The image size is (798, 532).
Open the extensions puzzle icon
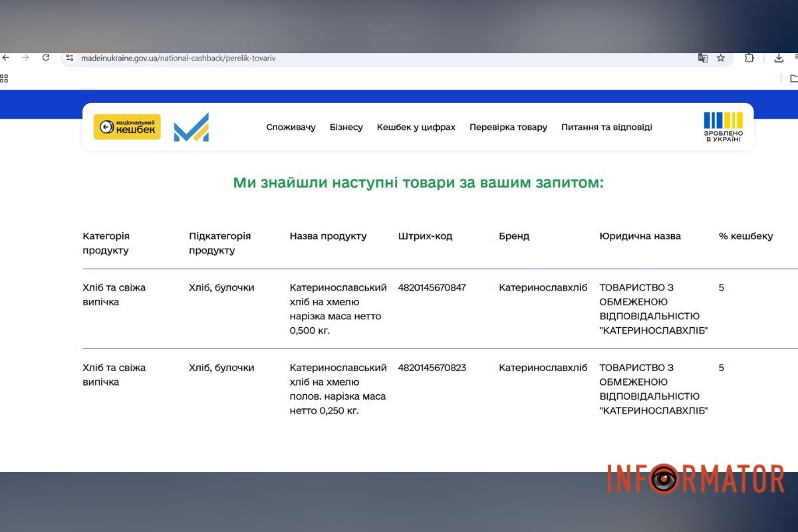click(x=749, y=58)
